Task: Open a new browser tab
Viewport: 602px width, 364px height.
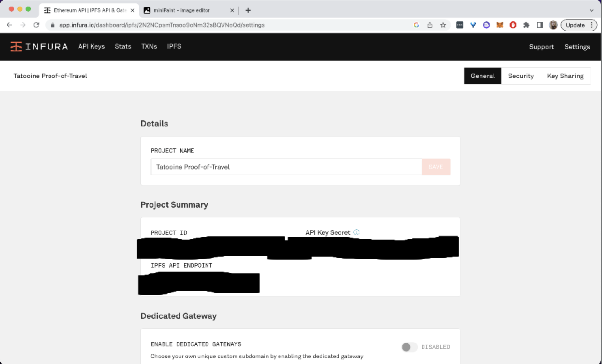Action: (248, 10)
